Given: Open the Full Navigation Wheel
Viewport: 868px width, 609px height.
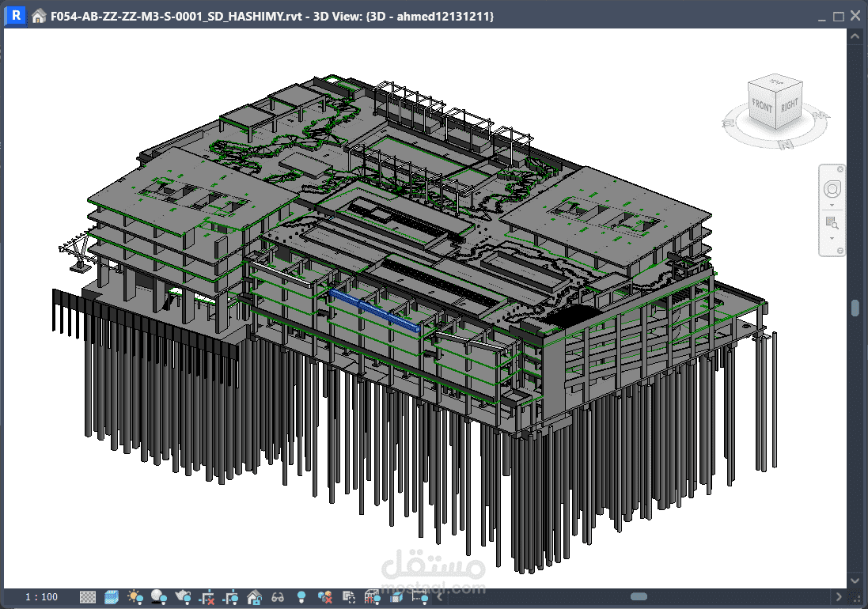Looking at the screenshot, I should [832, 189].
